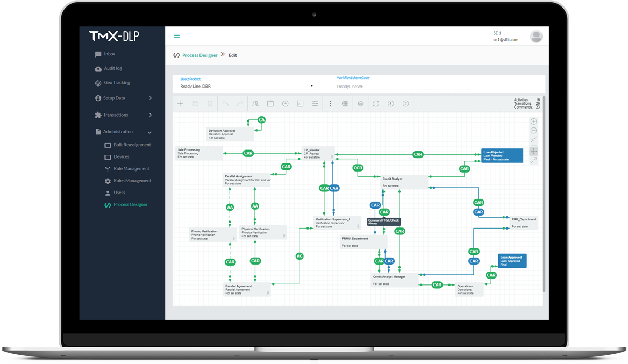Click the Process Designer breadcrumb link
This screenshot has width=628, height=364.
pyautogui.click(x=199, y=55)
